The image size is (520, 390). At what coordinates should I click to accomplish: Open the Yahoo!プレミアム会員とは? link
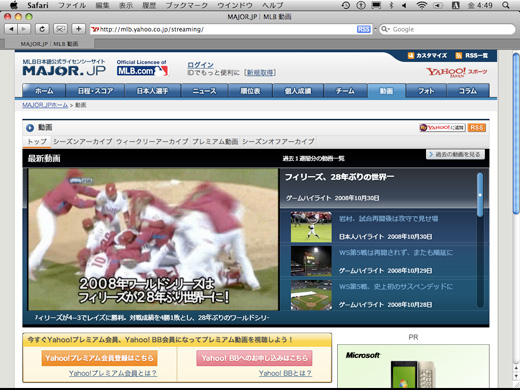(x=113, y=373)
